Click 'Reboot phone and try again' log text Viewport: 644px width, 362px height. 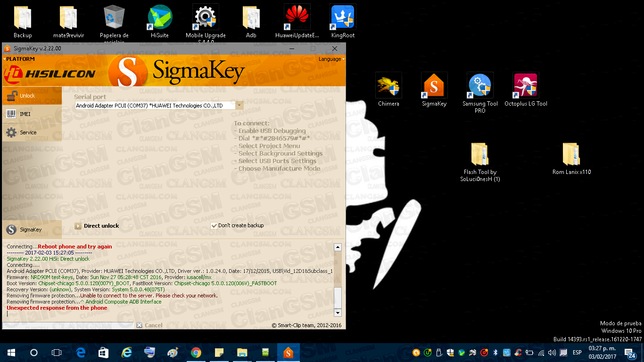[x=75, y=247]
